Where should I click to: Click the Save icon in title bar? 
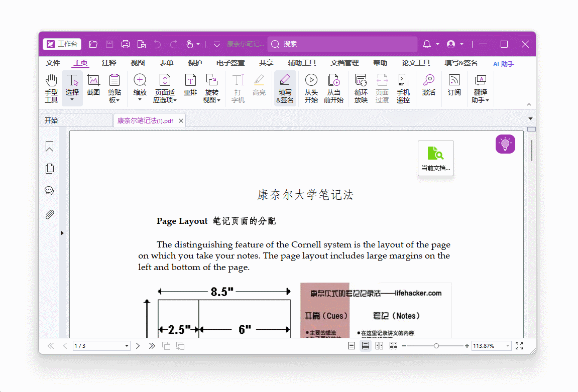[109, 44]
